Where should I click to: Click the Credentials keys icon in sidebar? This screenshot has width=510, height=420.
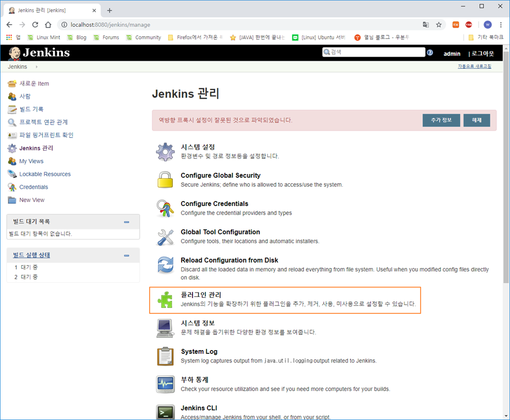coord(12,187)
